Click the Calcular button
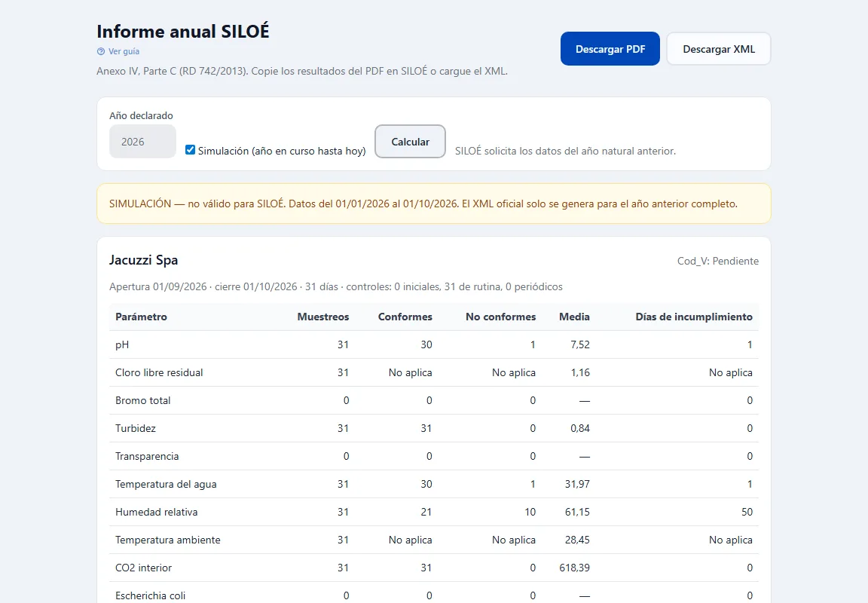Screen dimensions: 868x603 click(x=410, y=141)
